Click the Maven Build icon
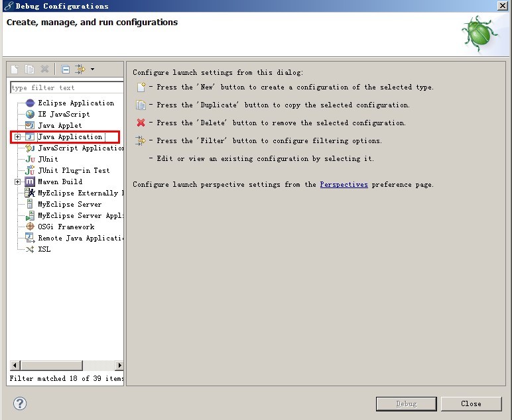Image resolution: width=512 pixels, height=420 pixels. pyautogui.click(x=30, y=182)
